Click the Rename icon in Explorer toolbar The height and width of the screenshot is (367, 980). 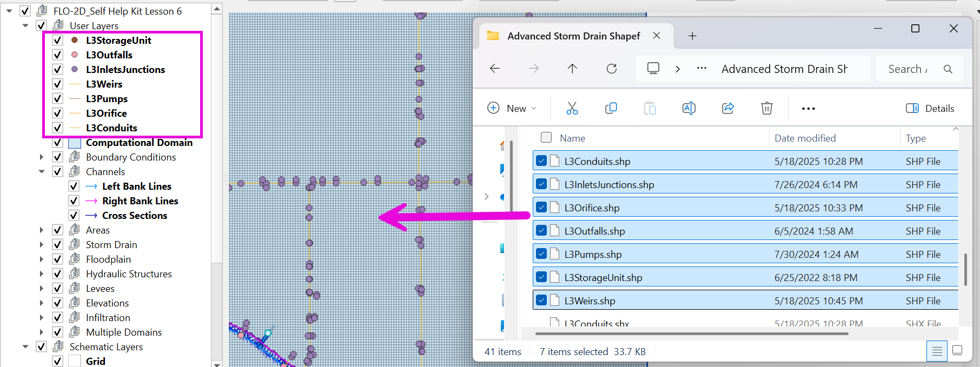pyautogui.click(x=688, y=108)
